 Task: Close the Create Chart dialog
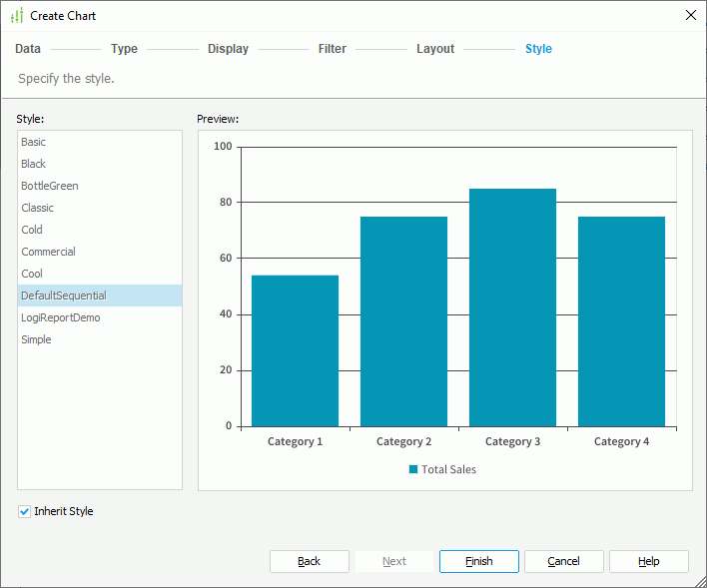pyautogui.click(x=690, y=15)
